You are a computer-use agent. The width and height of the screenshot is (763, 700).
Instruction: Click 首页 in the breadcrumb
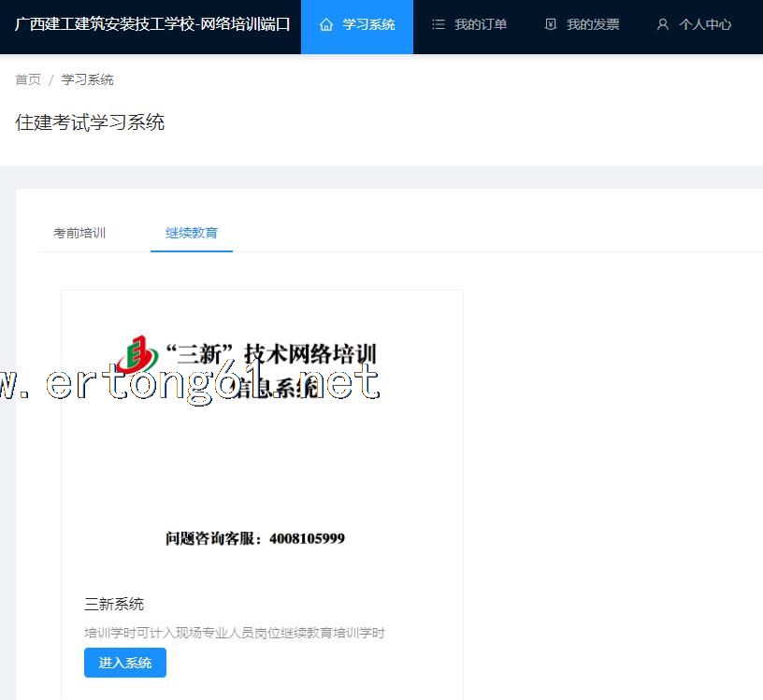coord(28,79)
